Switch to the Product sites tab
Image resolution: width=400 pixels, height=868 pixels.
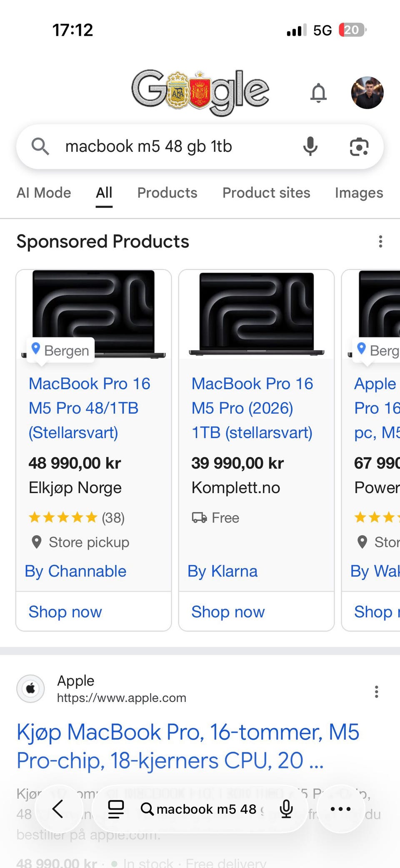tap(266, 193)
